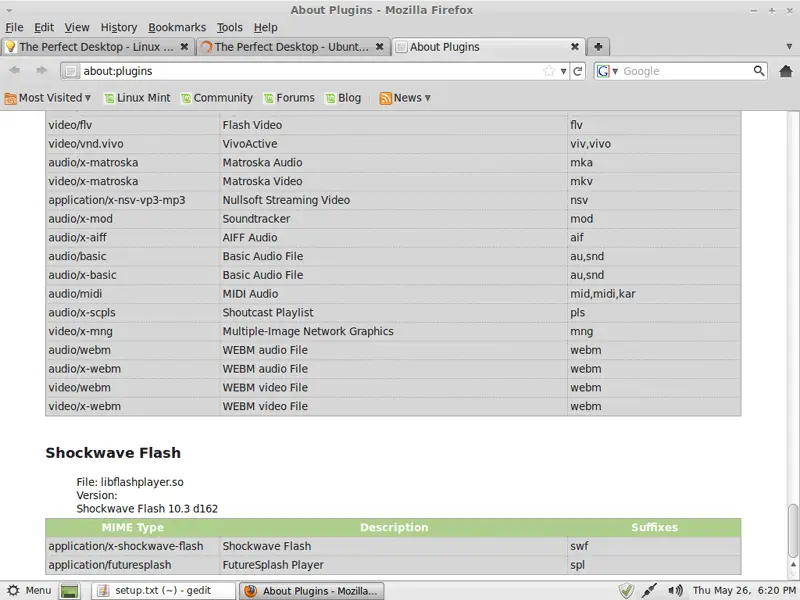Show URL history dropdown arrow
The width and height of the screenshot is (800, 600).
pyautogui.click(x=563, y=71)
